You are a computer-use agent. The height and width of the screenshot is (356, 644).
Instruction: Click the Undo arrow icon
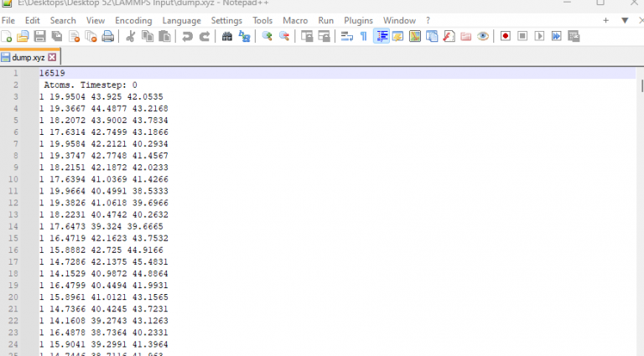pyautogui.click(x=187, y=36)
